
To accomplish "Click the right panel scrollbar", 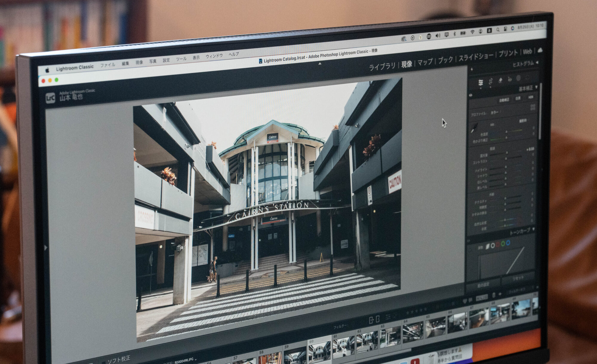I will point(540,111).
